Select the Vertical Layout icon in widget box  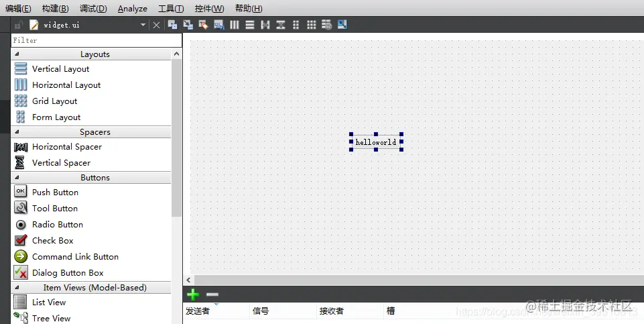21,68
